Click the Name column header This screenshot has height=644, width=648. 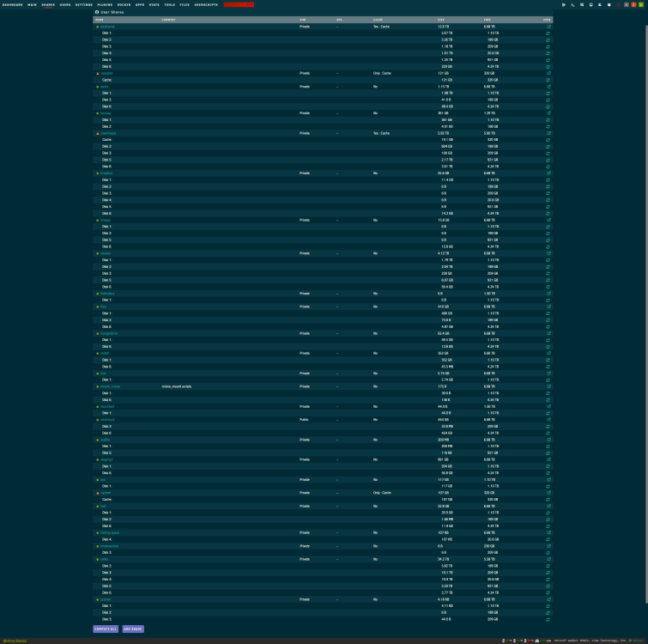tap(100, 20)
